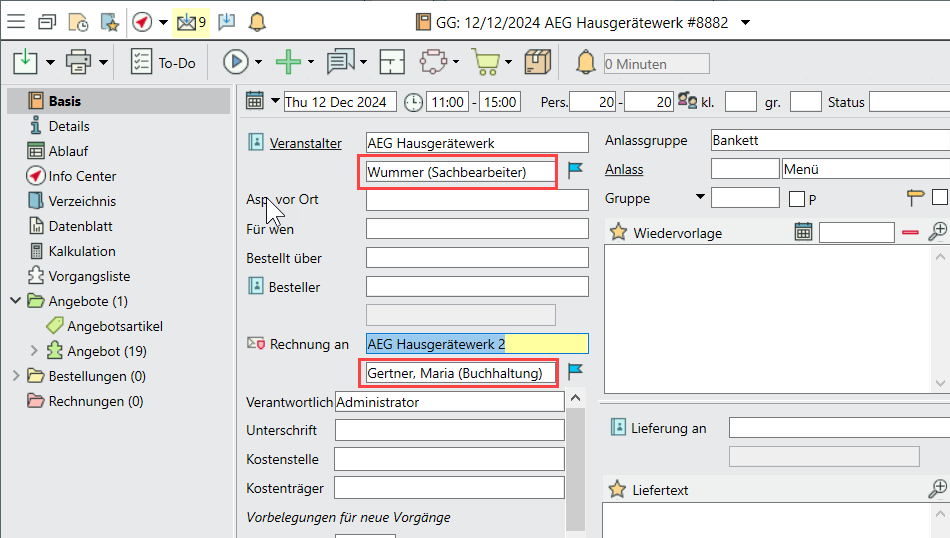Click the shopping cart icon in toolbar
The width and height of the screenshot is (950, 538).
[486, 62]
